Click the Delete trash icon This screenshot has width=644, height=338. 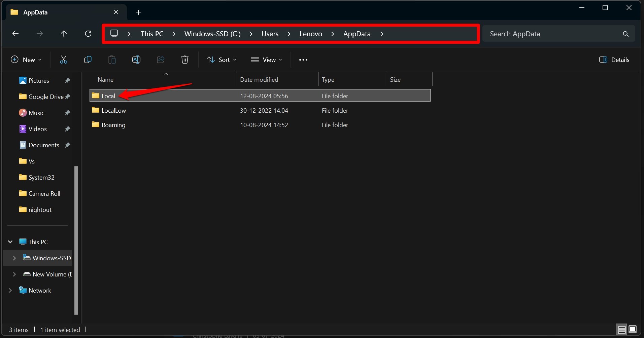[x=184, y=60]
